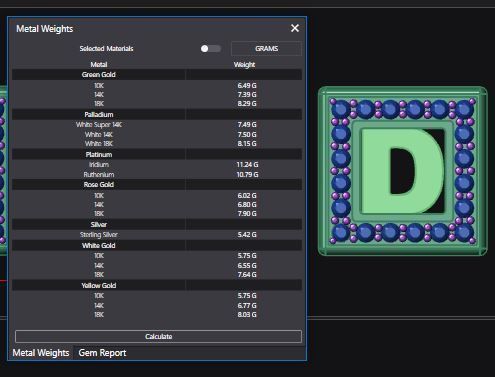
Task: Open the GRAMS unit dropdown
Action: click(266, 49)
